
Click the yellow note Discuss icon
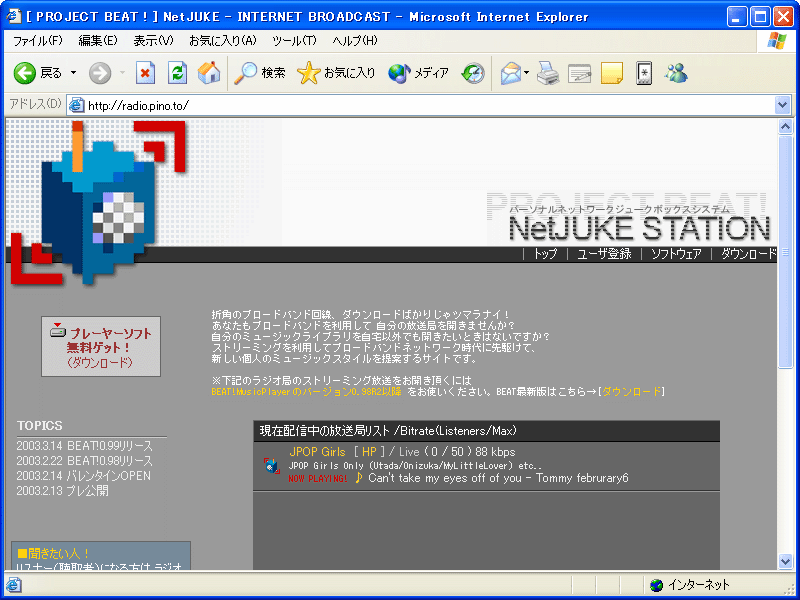pyautogui.click(x=612, y=73)
